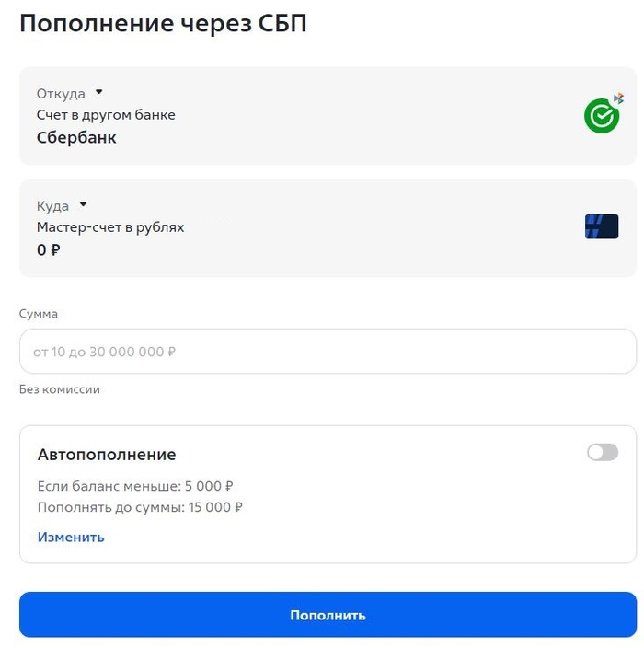The height and width of the screenshot is (648, 644).
Task: Click the 0 ₽ account balance
Action: [49, 249]
